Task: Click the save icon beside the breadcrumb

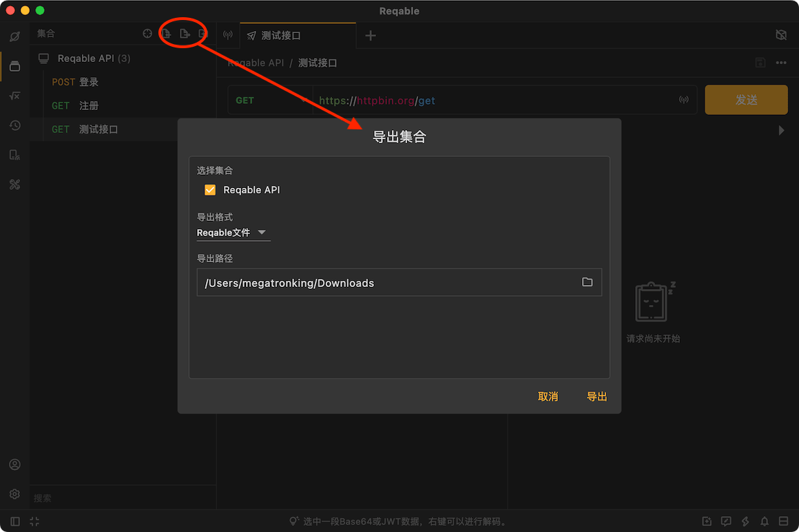Action: click(760, 63)
